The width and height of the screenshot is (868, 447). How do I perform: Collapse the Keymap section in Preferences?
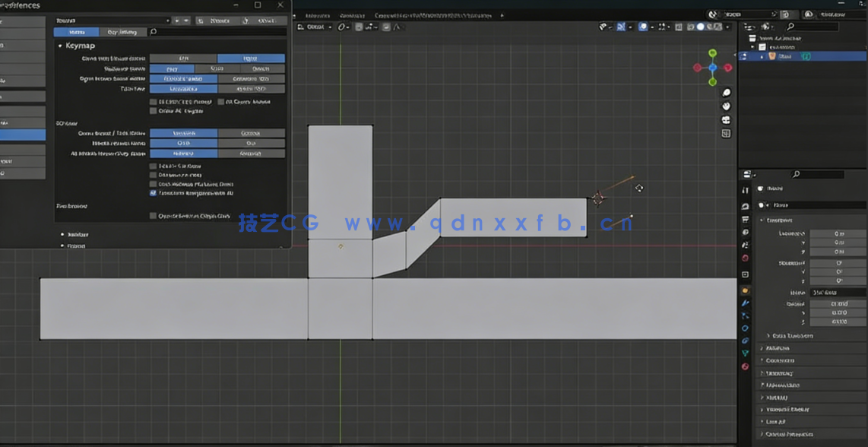click(62, 46)
